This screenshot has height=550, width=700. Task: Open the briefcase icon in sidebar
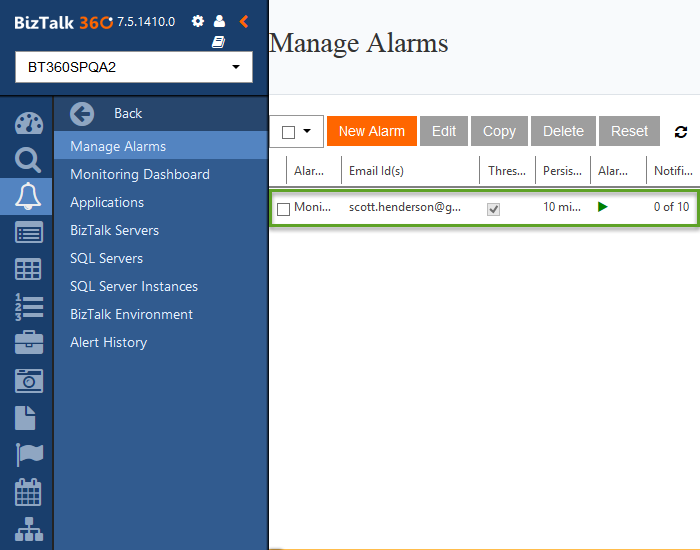(28, 343)
